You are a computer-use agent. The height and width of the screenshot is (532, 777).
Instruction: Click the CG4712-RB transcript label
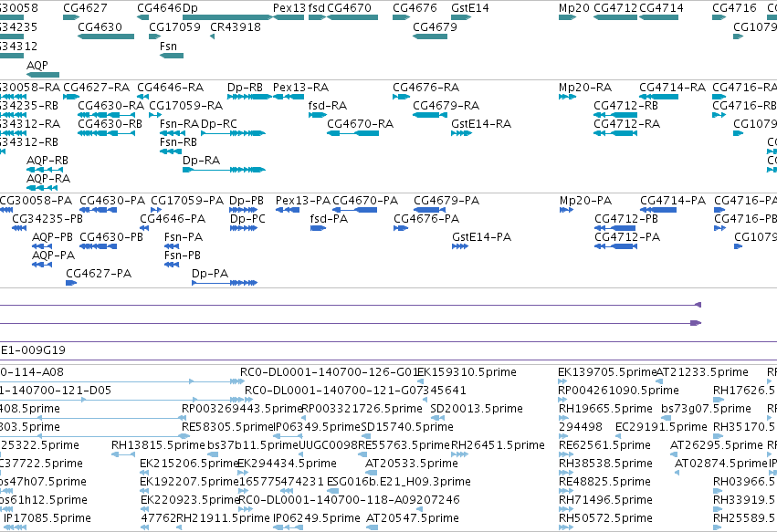[x=625, y=106]
